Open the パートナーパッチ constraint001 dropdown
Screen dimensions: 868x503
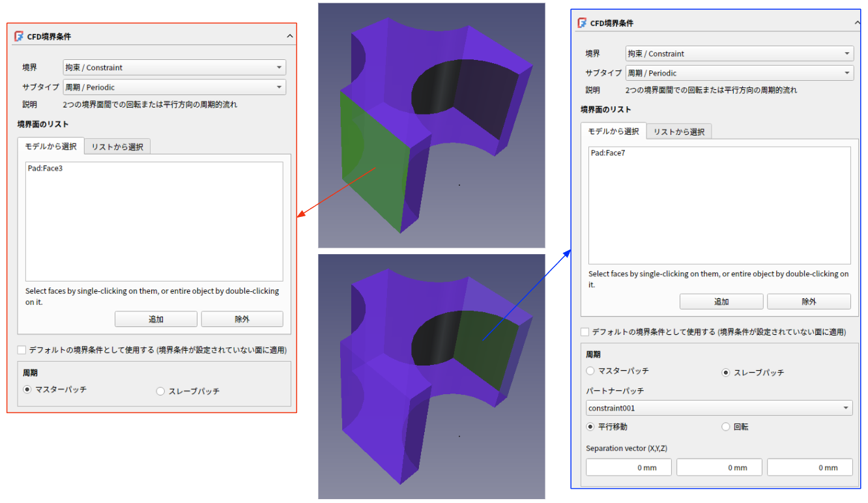[x=719, y=409]
